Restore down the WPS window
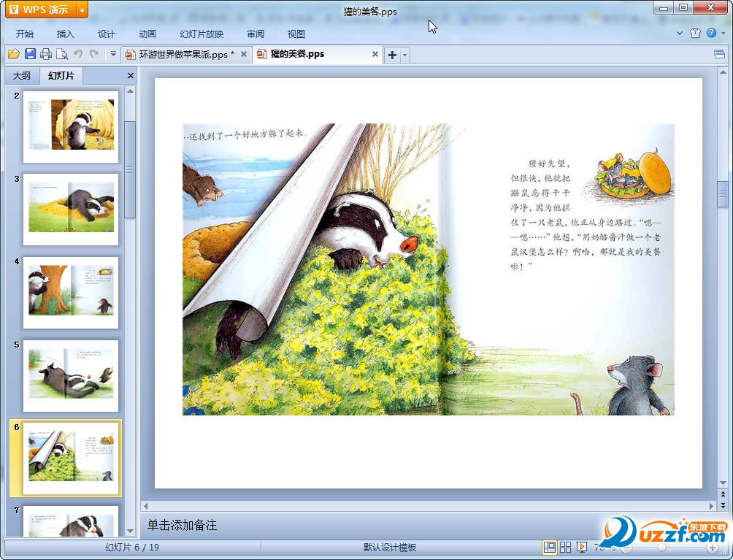The width and height of the screenshot is (733, 560). [x=683, y=8]
